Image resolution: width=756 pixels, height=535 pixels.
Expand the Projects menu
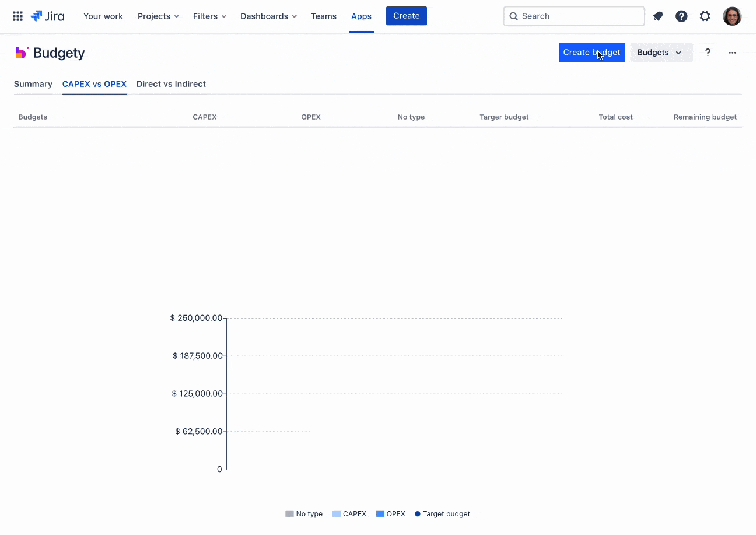coord(158,16)
